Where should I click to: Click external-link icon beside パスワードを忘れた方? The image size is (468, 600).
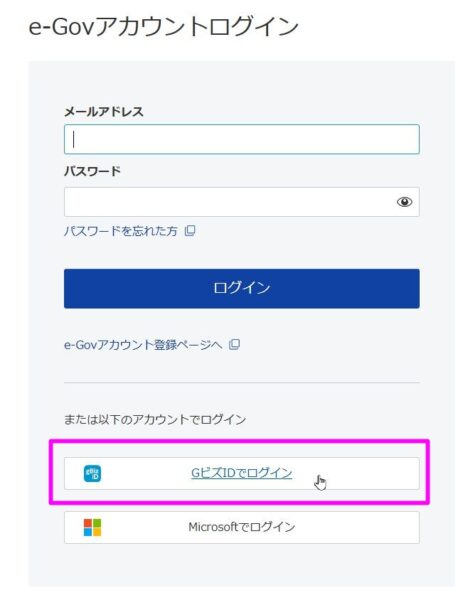(x=190, y=231)
